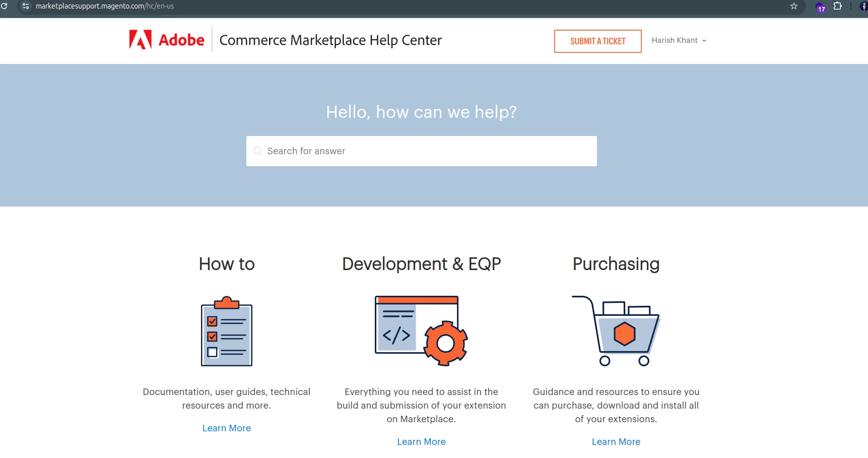Click 'Hello, how can we help?' heading
The width and height of the screenshot is (868, 458).
click(x=422, y=112)
